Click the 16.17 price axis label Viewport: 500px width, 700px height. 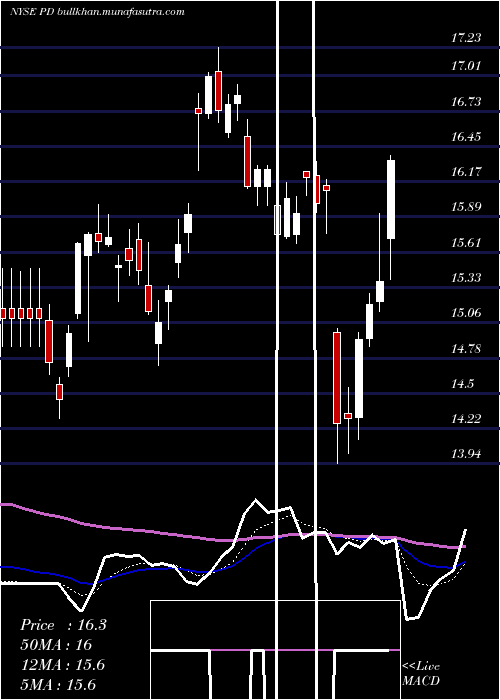(466, 171)
